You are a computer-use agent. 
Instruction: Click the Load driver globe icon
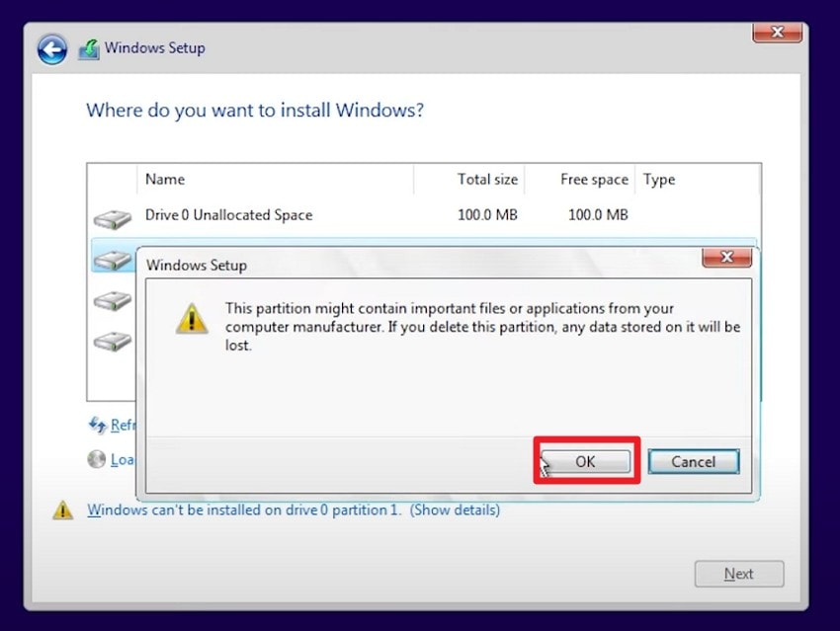97,459
